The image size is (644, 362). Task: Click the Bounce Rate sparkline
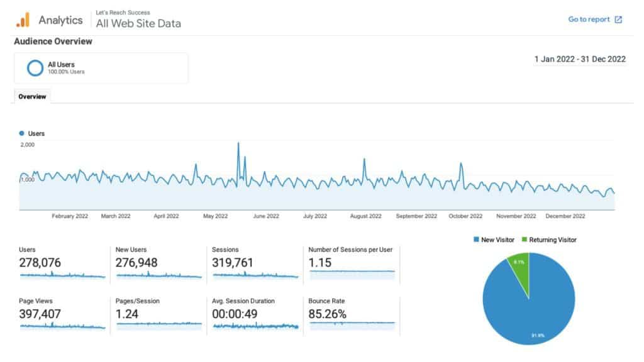point(352,324)
